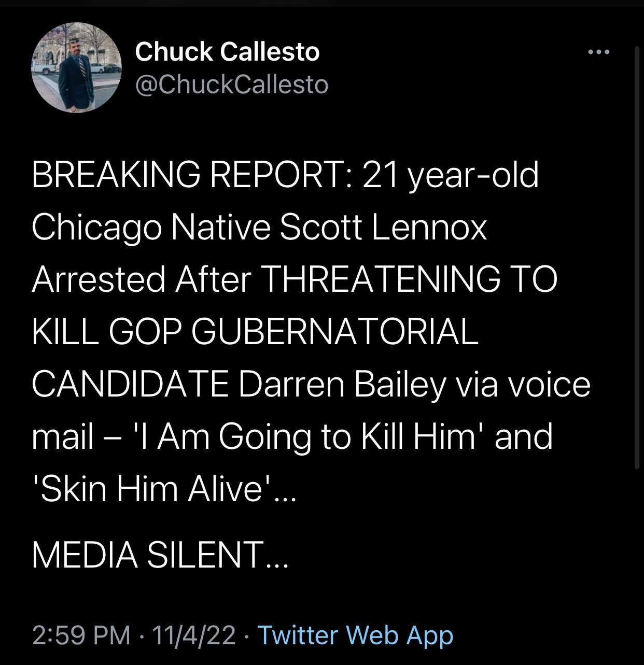The width and height of the screenshot is (644, 665).
Task: Click the name Darren Bailey in tweet
Action: tap(342, 385)
